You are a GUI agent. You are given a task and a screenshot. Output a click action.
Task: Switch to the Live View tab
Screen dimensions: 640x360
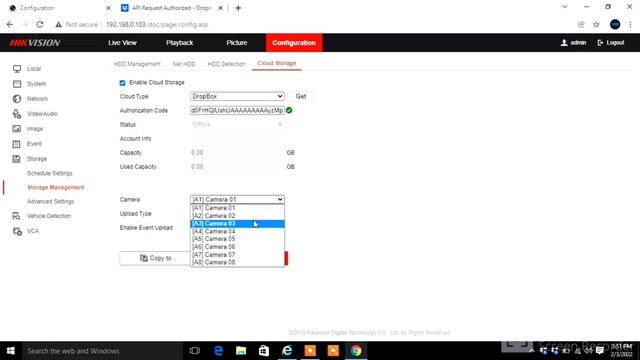[x=122, y=43]
